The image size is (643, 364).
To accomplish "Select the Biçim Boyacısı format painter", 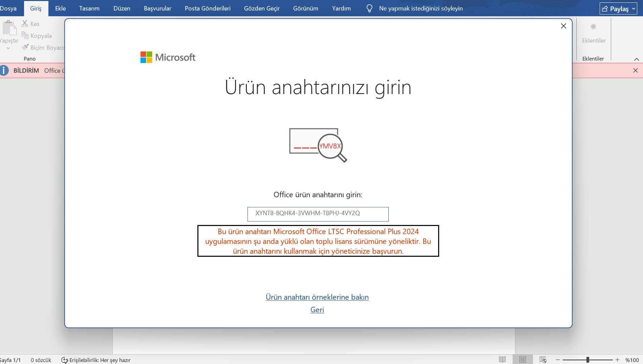I will tap(43, 47).
